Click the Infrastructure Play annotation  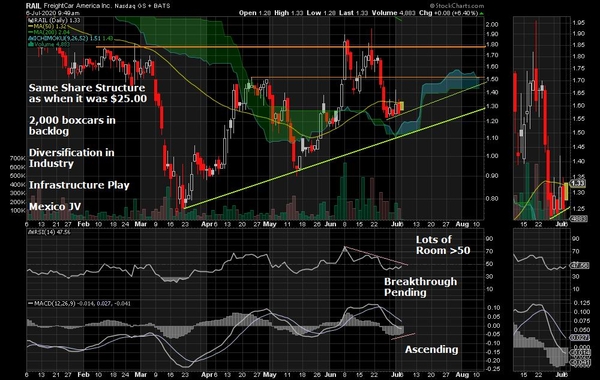[x=79, y=185]
